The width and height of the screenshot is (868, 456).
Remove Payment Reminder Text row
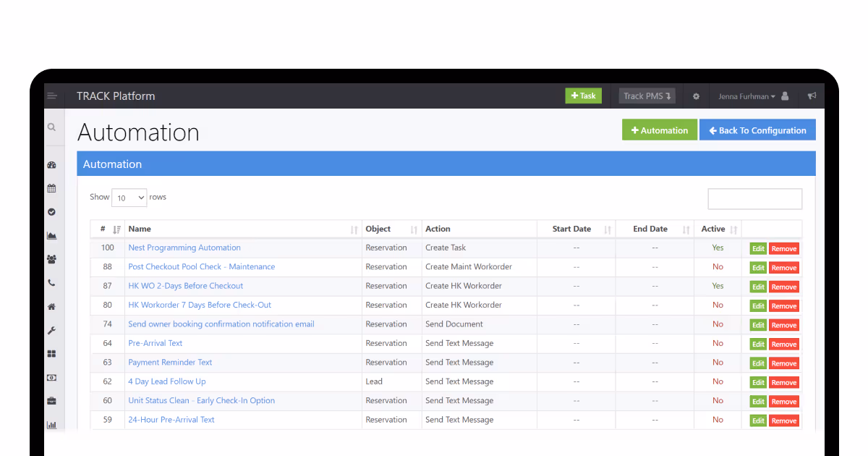784,363
